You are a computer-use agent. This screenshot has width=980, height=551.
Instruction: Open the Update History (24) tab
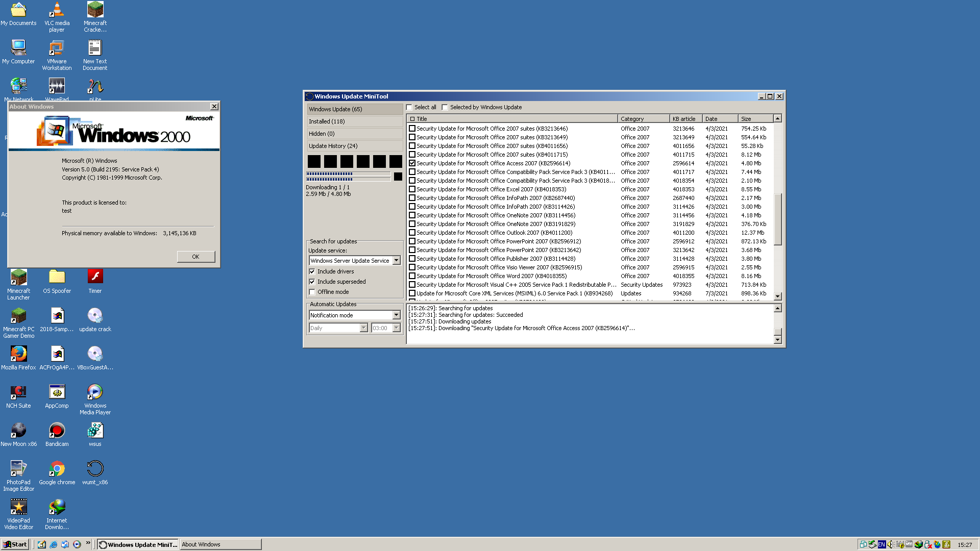click(355, 146)
